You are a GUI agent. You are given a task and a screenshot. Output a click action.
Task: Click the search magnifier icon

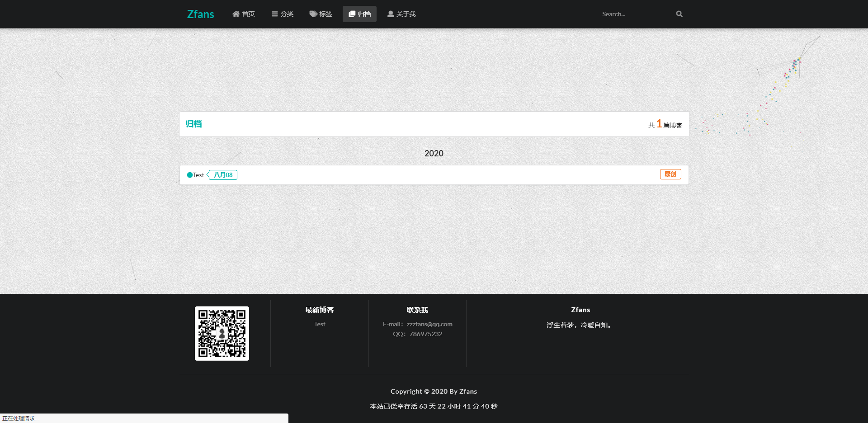pyautogui.click(x=679, y=14)
